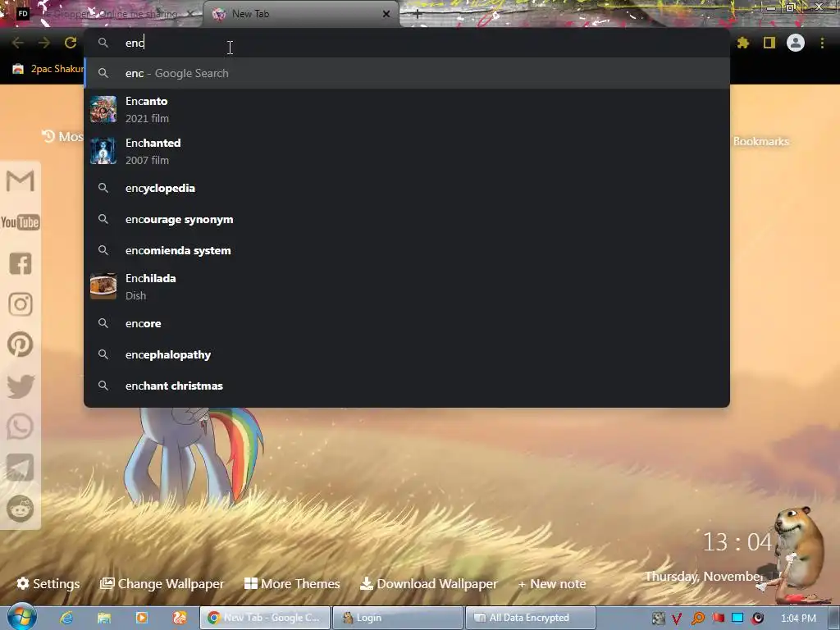Choose the 'encomienda system' suggestion

(407, 250)
